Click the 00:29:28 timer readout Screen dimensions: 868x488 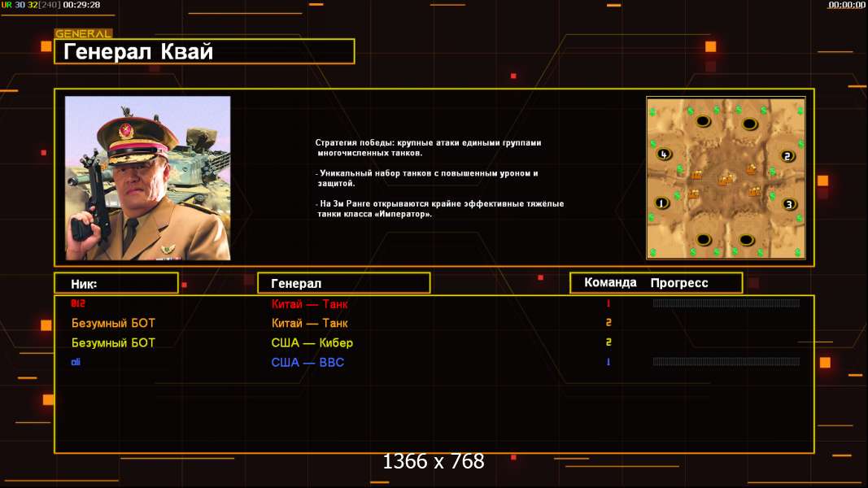click(x=81, y=4)
